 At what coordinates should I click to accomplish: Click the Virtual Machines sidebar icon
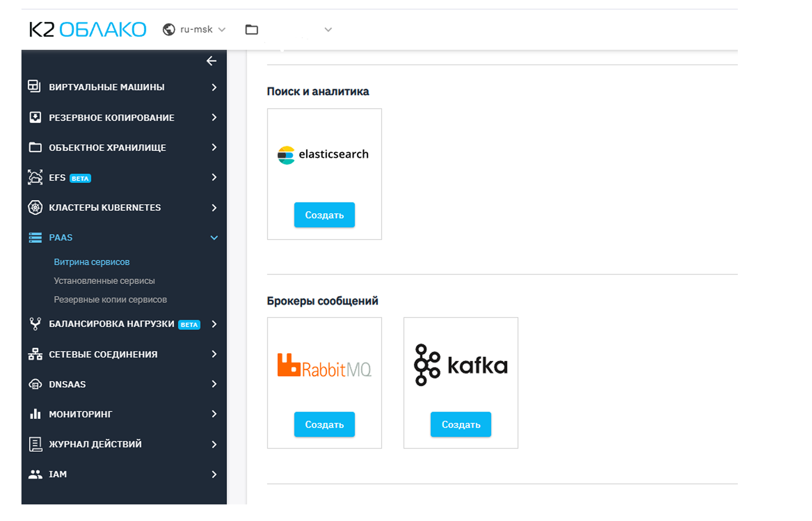pyautogui.click(x=34, y=87)
